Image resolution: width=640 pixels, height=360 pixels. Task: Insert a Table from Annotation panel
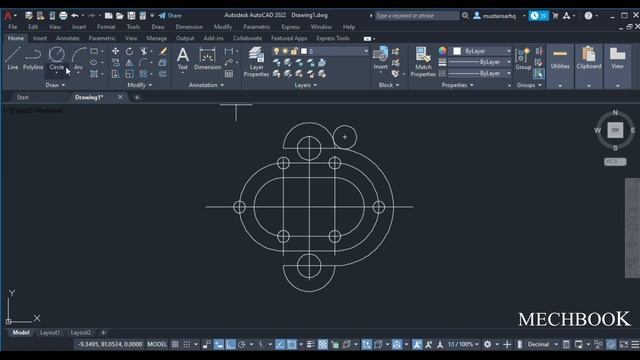(229, 74)
